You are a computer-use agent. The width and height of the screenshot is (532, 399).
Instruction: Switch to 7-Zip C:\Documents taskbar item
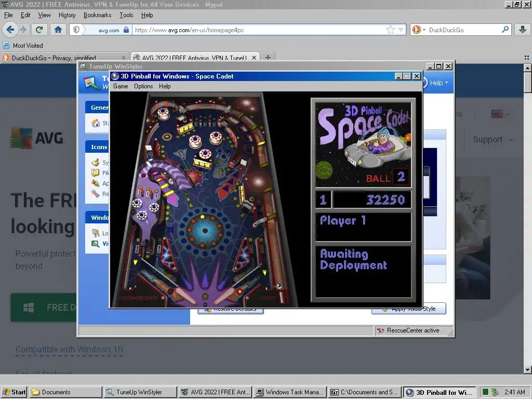pyautogui.click(x=364, y=392)
